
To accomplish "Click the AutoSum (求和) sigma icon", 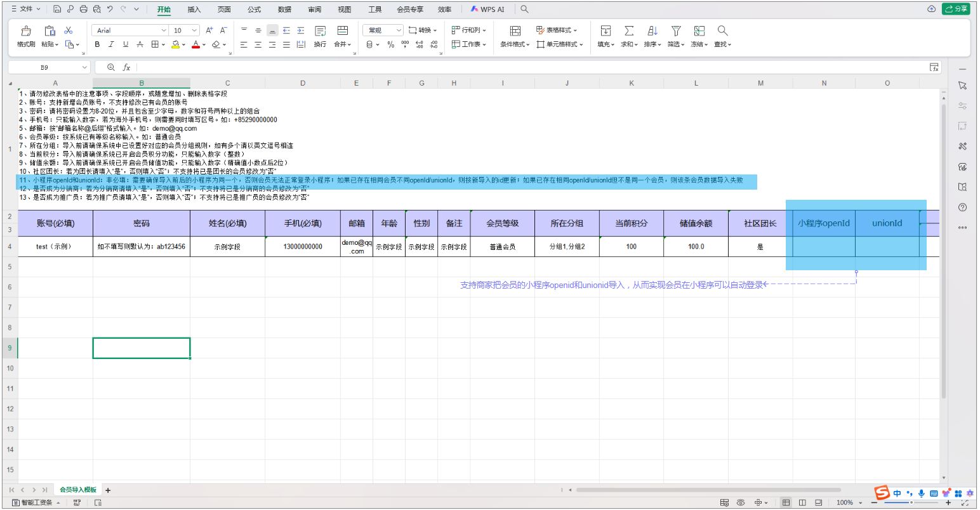I will coord(628,31).
